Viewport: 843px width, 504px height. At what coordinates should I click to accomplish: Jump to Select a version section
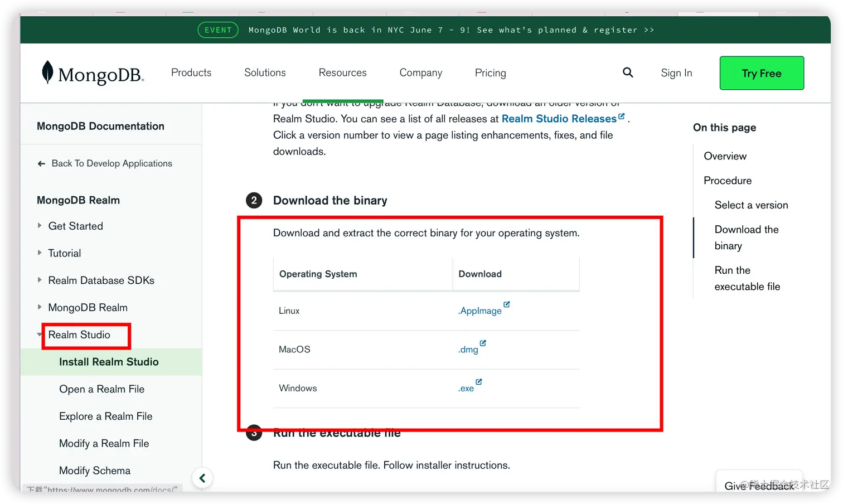[x=752, y=205]
